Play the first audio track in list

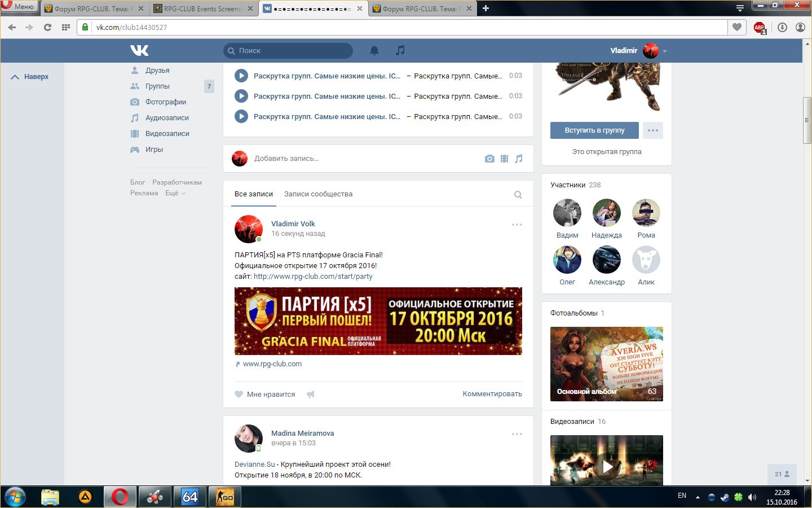coord(241,76)
